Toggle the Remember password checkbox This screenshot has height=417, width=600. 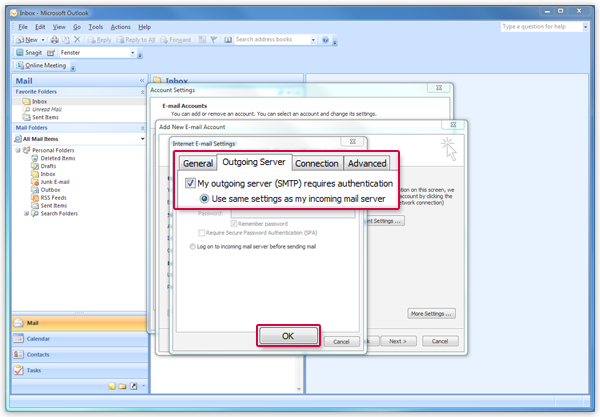tap(233, 223)
